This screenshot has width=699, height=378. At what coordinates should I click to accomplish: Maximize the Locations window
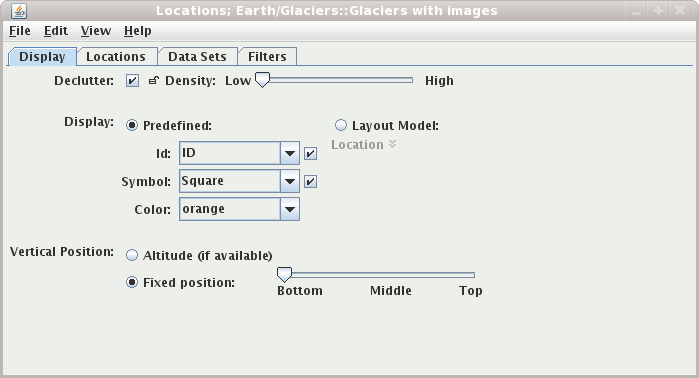pyautogui.click(x=658, y=11)
